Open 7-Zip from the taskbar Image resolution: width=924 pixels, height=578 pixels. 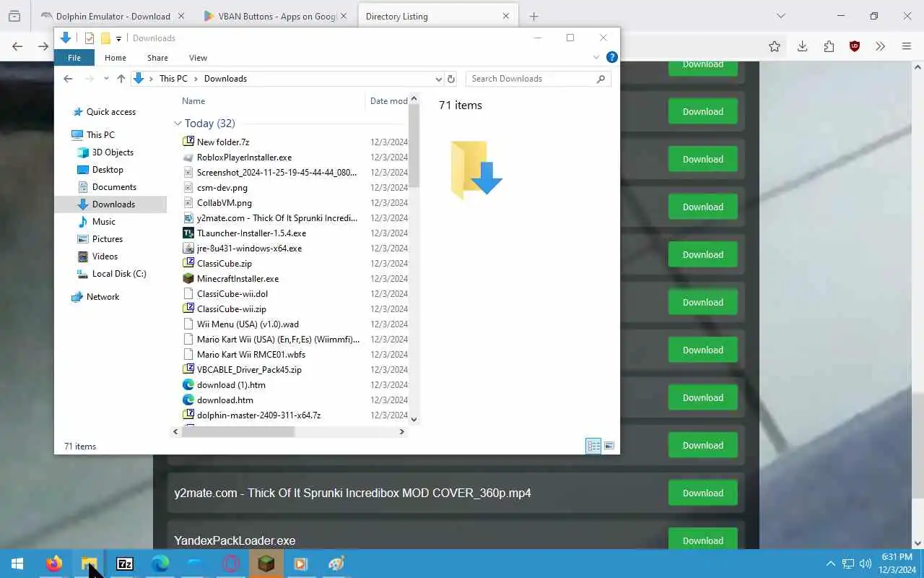(124, 564)
